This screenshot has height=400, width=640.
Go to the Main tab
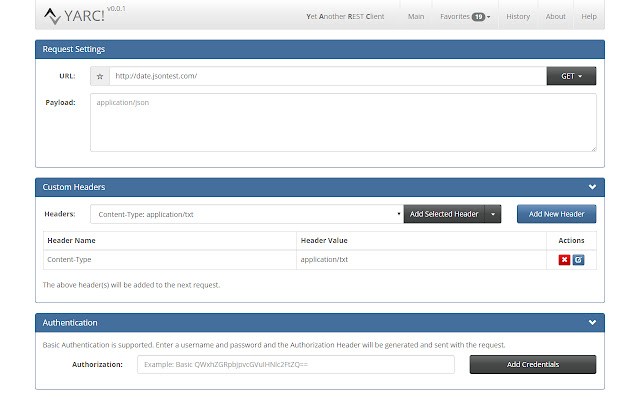coord(417,17)
